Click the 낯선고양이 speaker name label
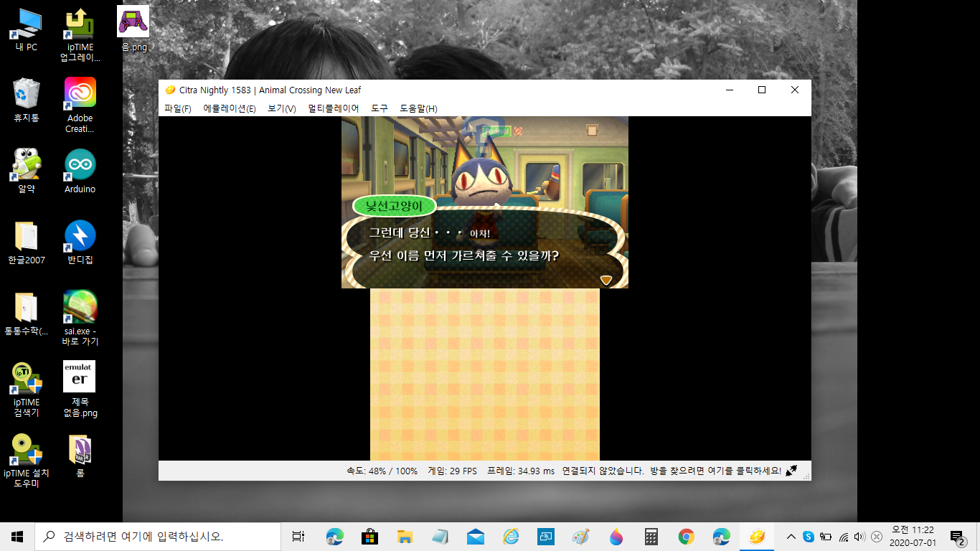 click(x=395, y=206)
